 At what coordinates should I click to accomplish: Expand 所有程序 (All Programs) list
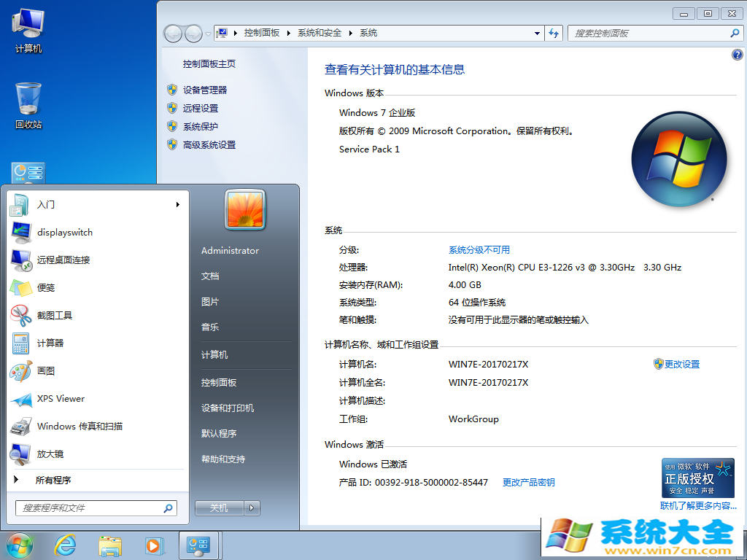[53, 480]
